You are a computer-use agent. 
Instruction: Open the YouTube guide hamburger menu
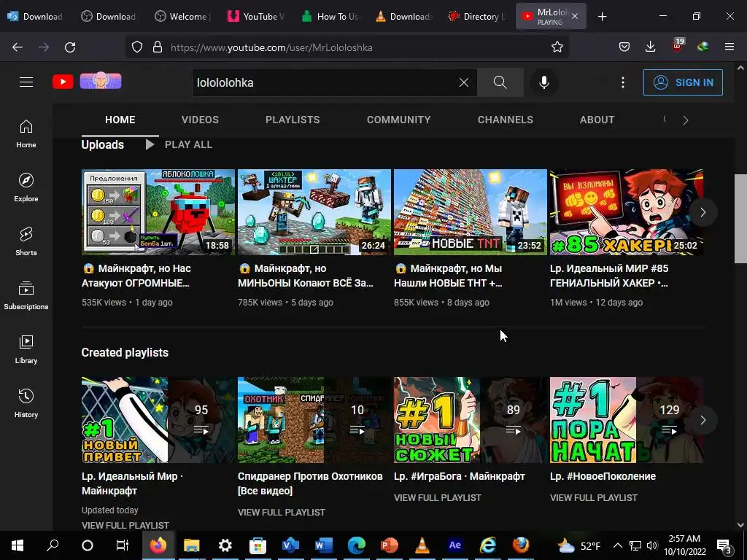[x=26, y=82]
